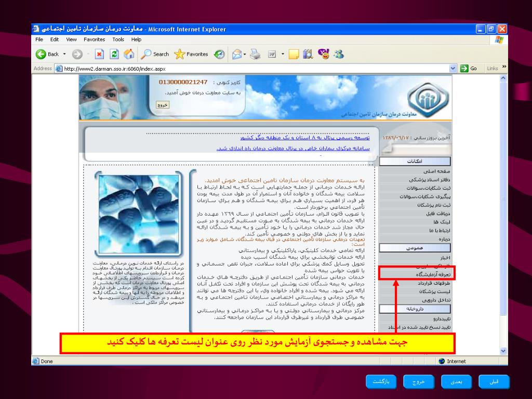The width and height of the screenshot is (532, 399).
Task: Open the تداخل دارویی sidebar link
Action: (x=436, y=300)
